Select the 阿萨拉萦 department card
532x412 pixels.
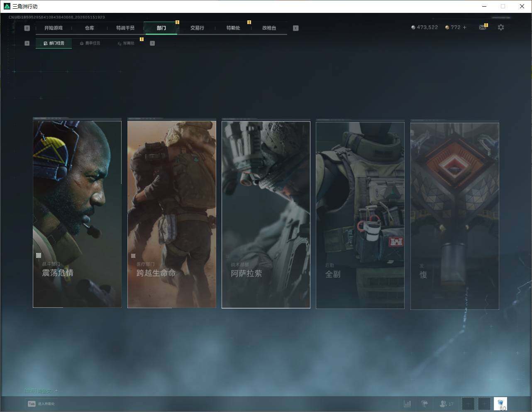(x=266, y=214)
